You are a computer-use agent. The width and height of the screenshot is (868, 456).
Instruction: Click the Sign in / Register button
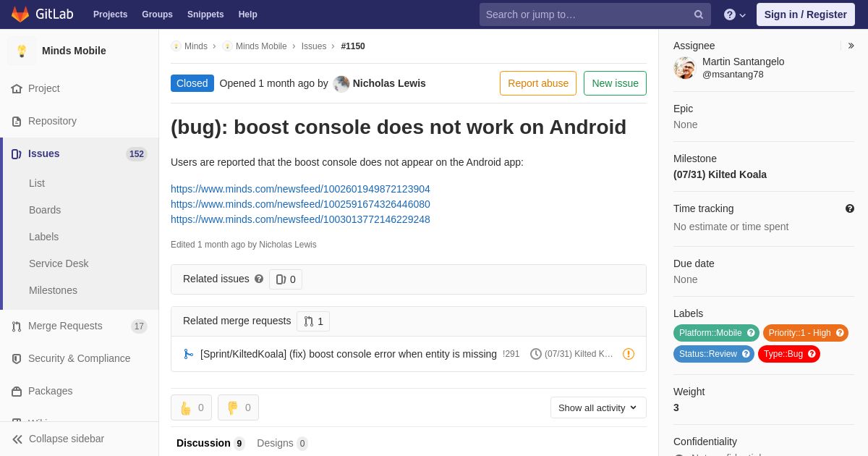point(806,14)
